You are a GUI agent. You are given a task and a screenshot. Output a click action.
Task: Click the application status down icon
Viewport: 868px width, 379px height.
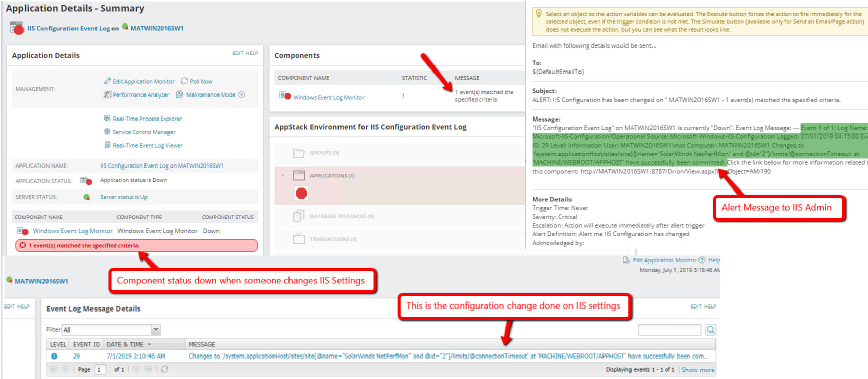point(86,181)
